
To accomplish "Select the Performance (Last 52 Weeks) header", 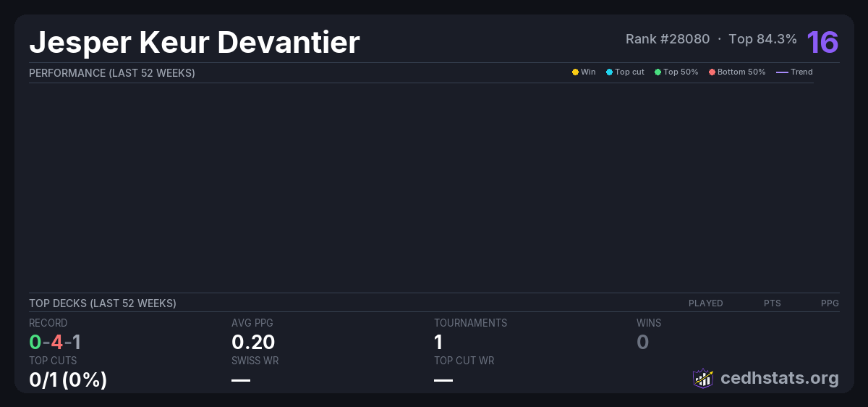I will point(112,73).
